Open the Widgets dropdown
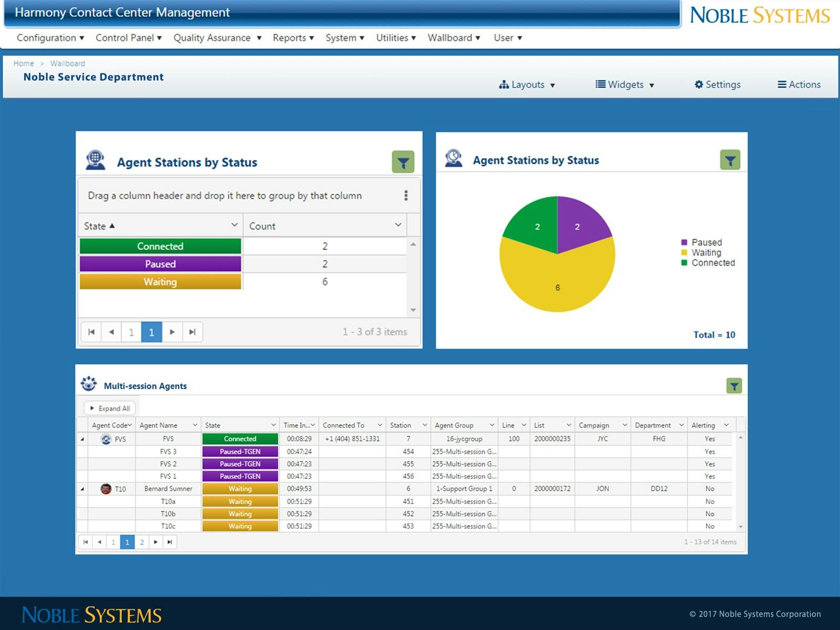The height and width of the screenshot is (630, 840). 625,85
